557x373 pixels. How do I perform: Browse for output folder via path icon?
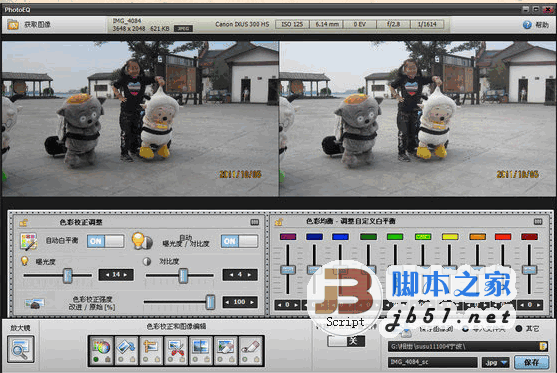pos(543,346)
